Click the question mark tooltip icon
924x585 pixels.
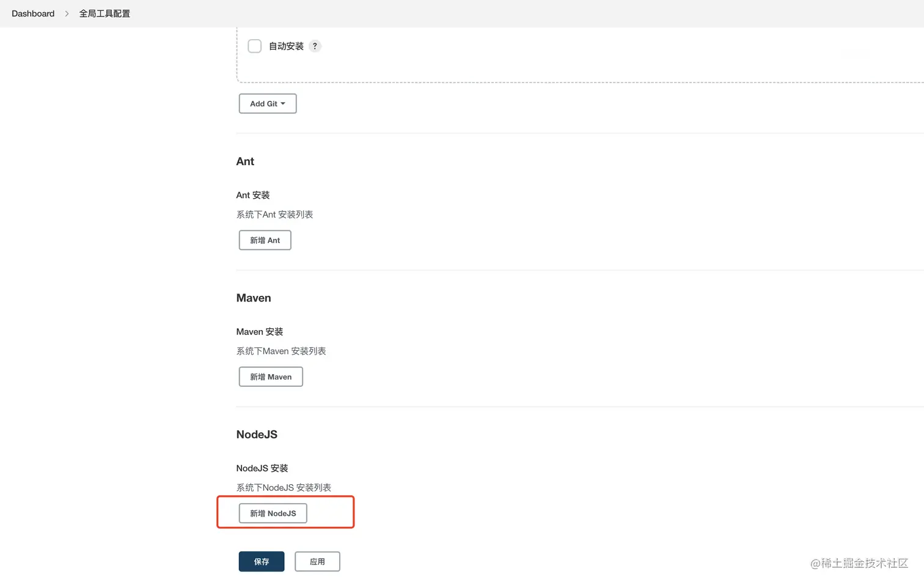pyautogui.click(x=315, y=46)
